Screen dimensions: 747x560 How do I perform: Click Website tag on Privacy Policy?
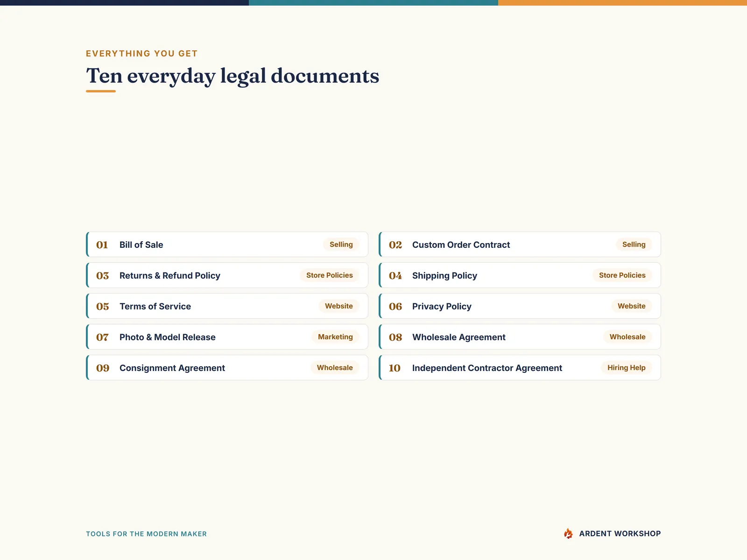[632, 306]
